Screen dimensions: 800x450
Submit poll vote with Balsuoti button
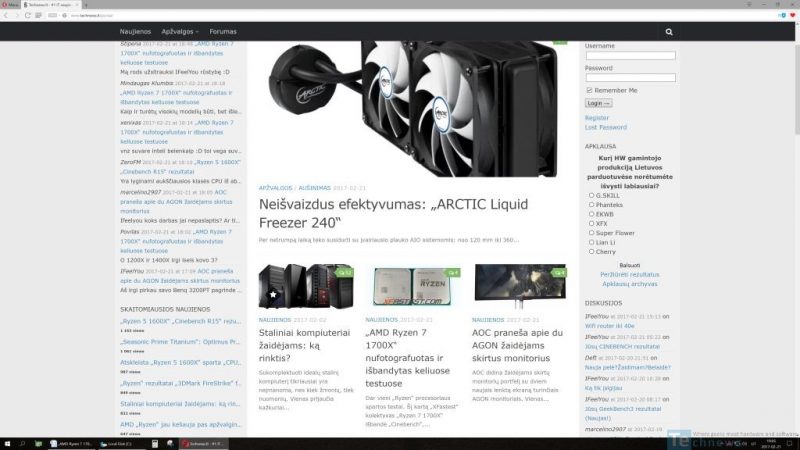point(630,265)
